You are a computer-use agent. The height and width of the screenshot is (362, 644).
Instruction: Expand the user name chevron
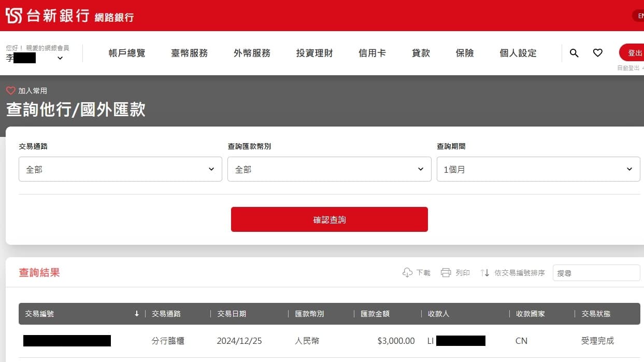click(60, 58)
